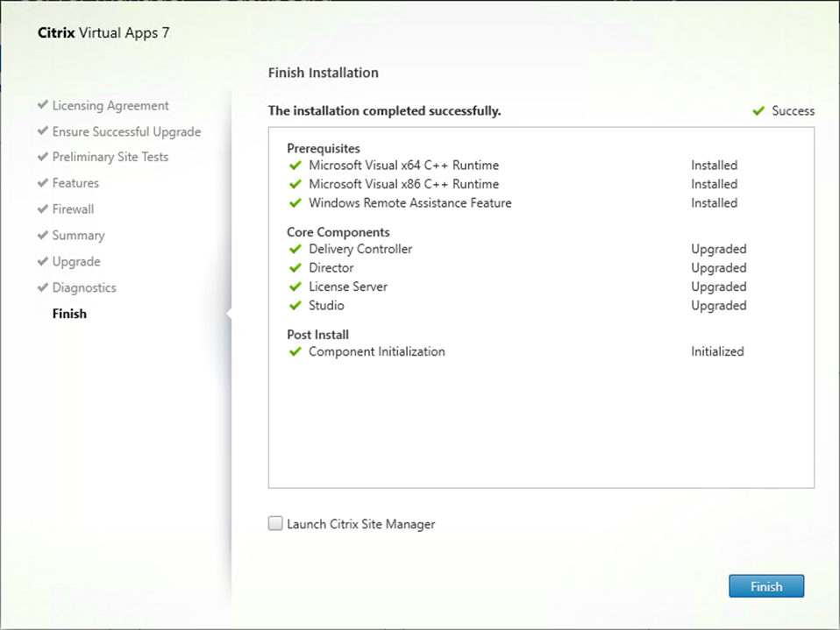Image resolution: width=840 pixels, height=630 pixels.
Task: Click the 'Citrix Virtual Apps 7' title
Action: 103,33
